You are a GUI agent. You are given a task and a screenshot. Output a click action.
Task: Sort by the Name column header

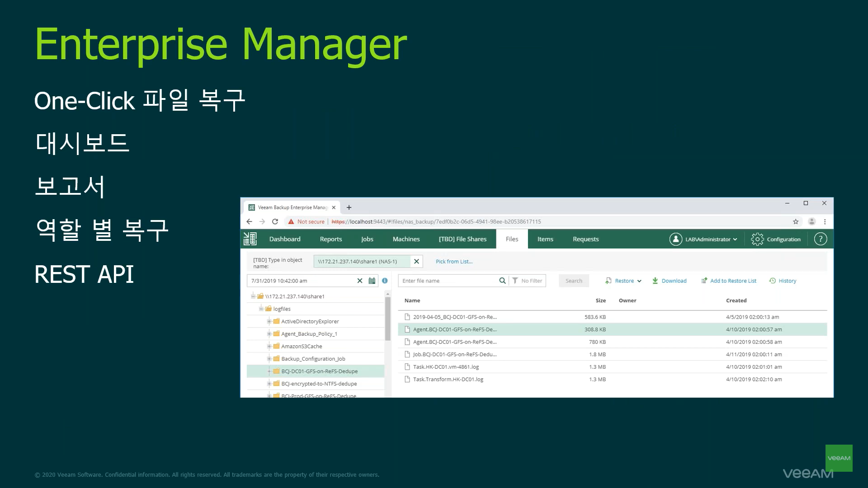click(412, 300)
